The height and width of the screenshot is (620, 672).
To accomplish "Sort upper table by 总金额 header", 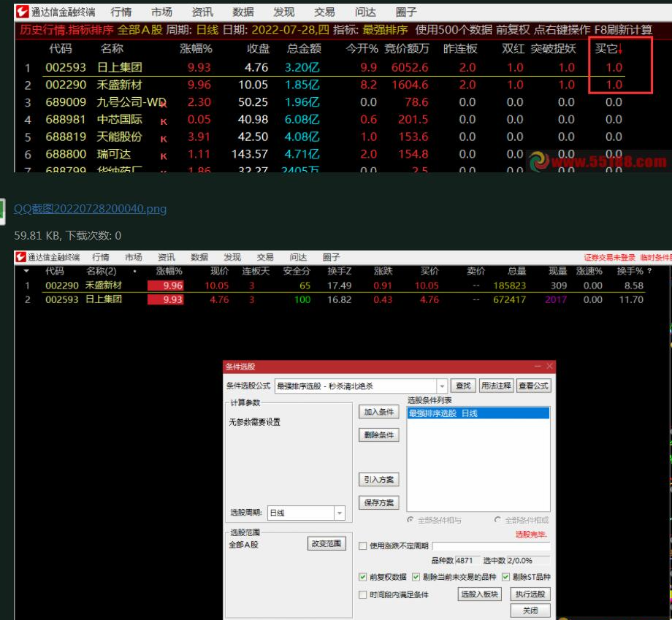I will [304, 49].
